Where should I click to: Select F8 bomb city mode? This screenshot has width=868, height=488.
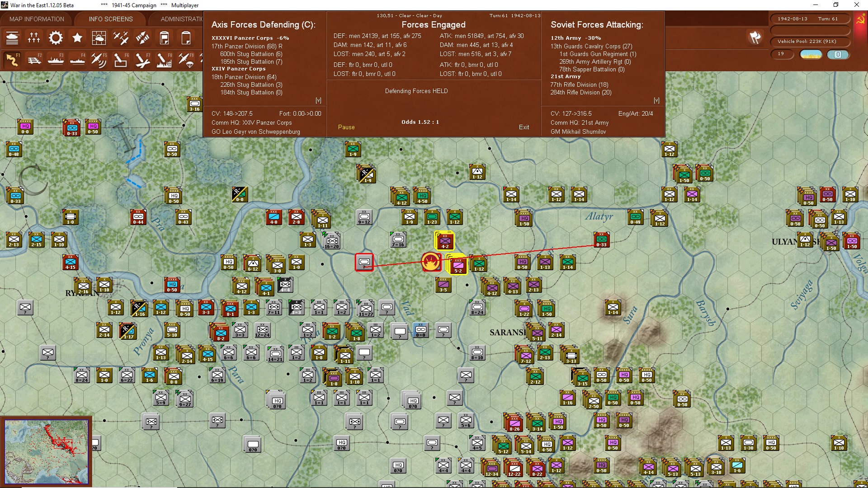coord(164,60)
